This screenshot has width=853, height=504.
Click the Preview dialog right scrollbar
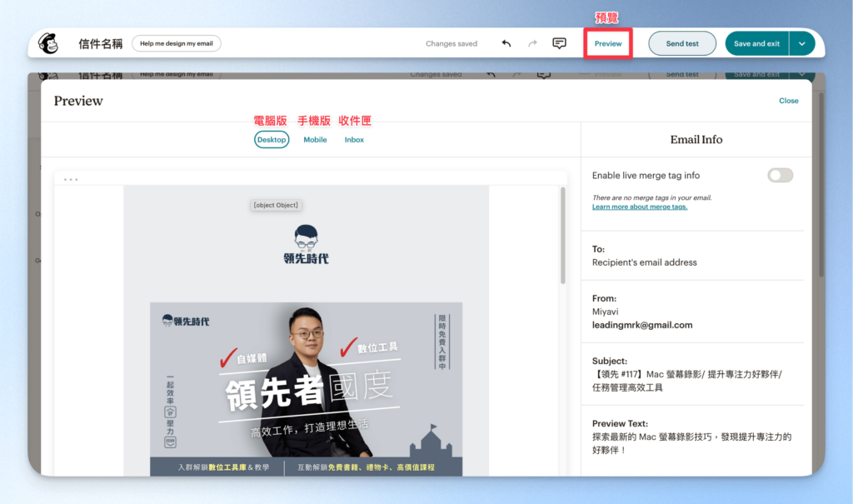821,185
